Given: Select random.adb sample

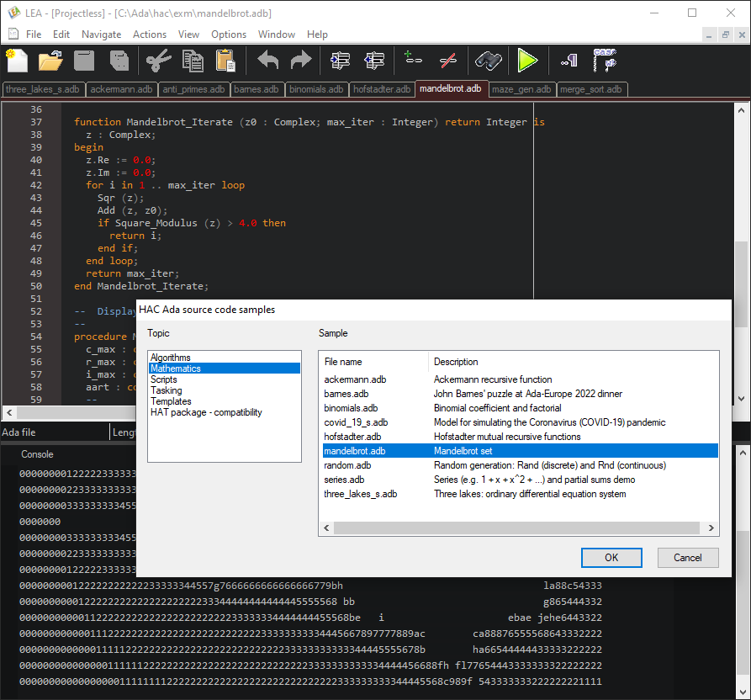Looking at the screenshot, I should [x=520, y=466].
